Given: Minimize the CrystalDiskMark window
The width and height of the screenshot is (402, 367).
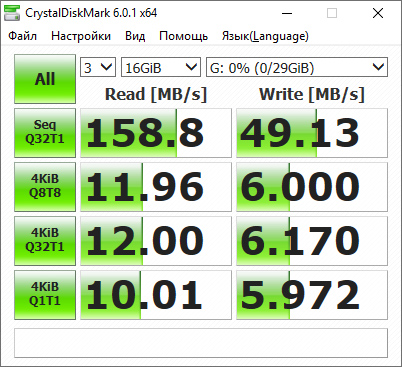Looking at the screenshot, I should [287, 13].
